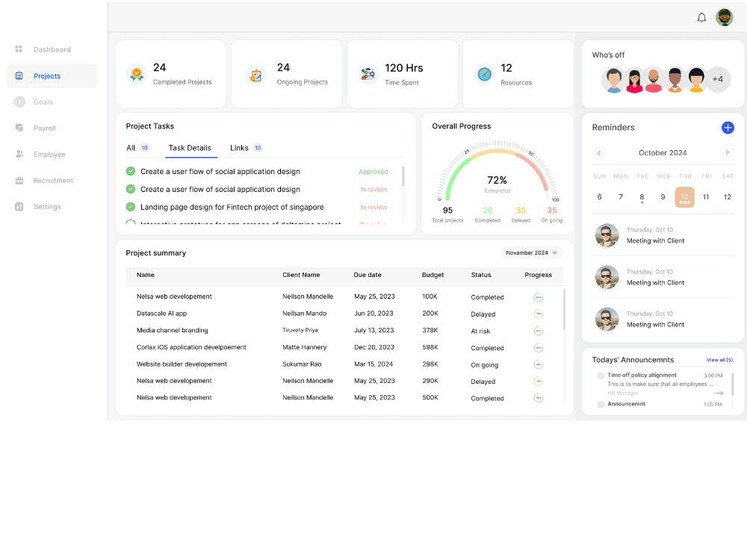Click avatar of woman with glasses in Who's off

pyautogui.click(x=634, y=80)
